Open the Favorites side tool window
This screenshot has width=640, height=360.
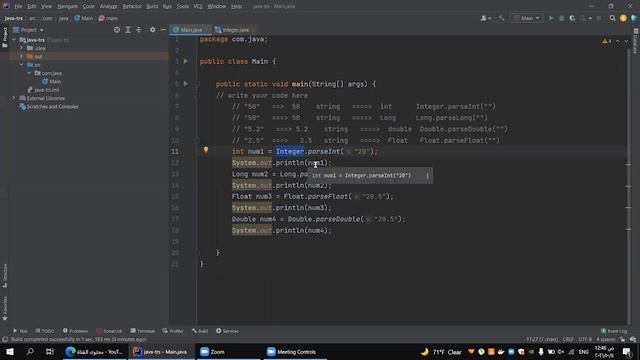point(5,308)
